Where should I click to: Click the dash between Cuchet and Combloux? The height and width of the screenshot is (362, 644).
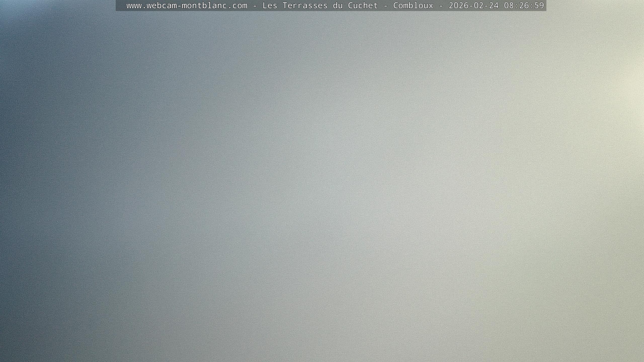[x=386, y=6]
